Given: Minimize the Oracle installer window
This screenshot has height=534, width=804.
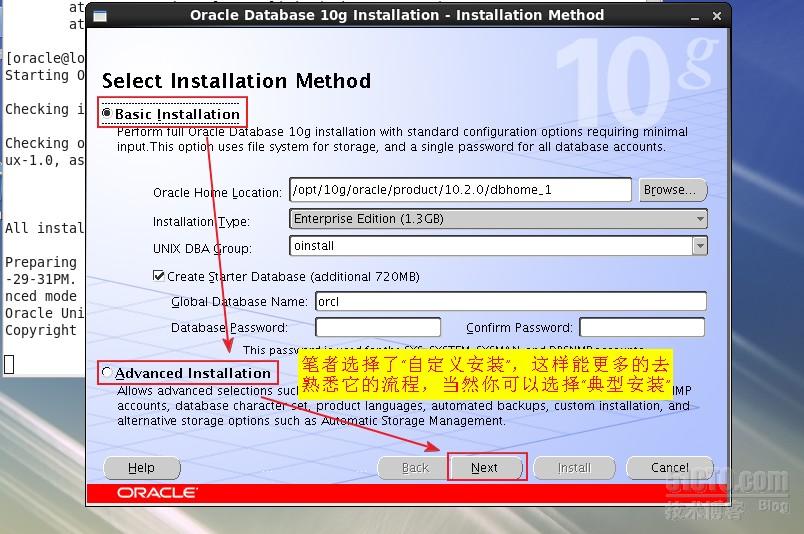Looking at the screenshot, I should pos(695,16).
